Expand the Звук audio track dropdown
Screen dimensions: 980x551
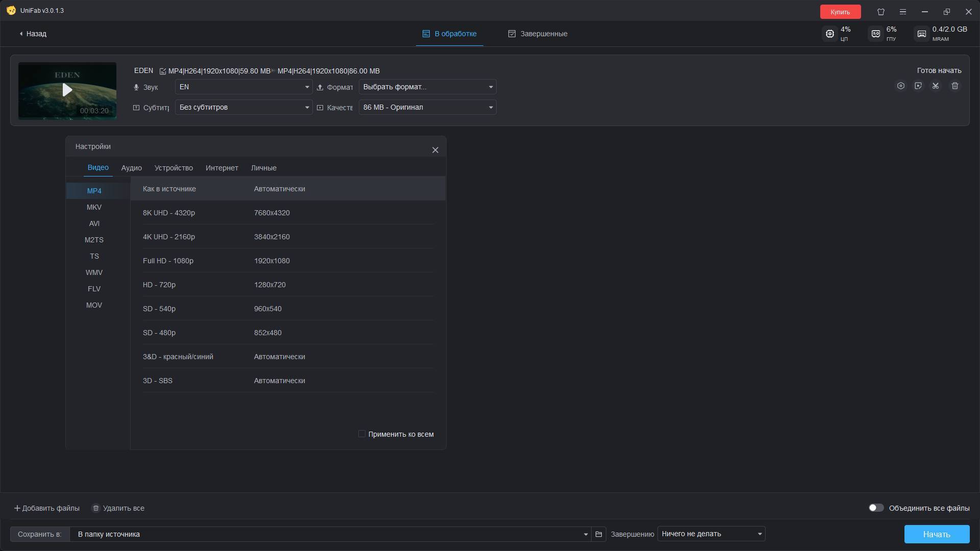coord(243,87)
